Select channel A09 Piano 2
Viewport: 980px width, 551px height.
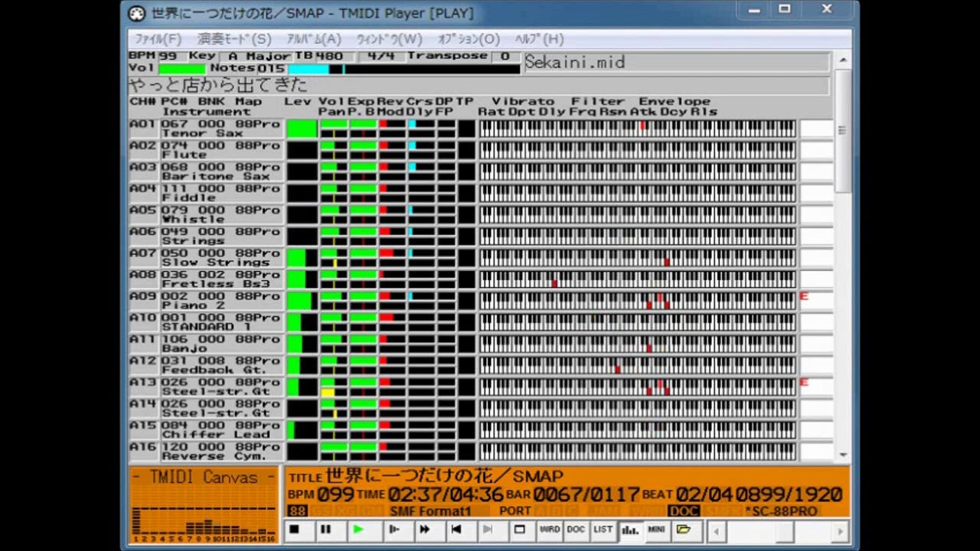click(x=205, y=301)
